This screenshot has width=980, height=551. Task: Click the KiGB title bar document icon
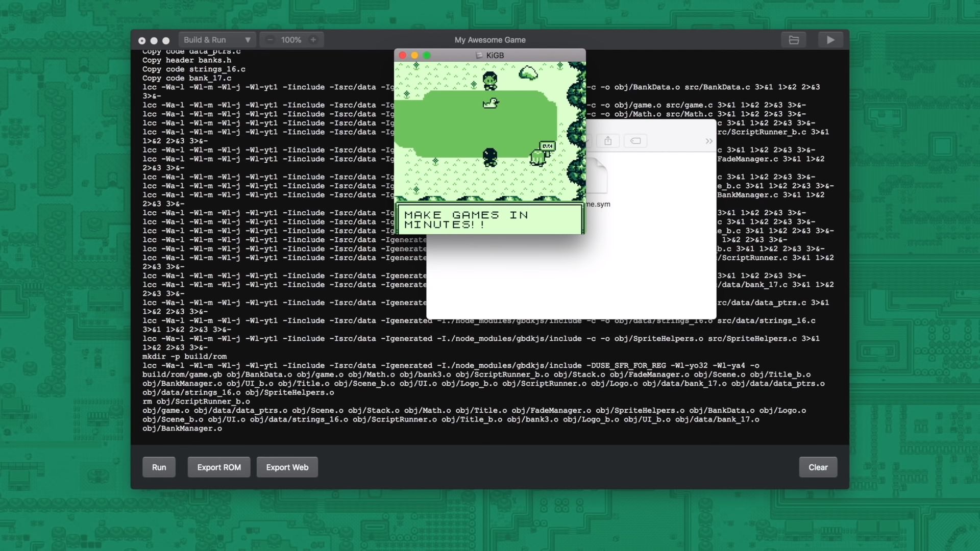coord(479,55)
